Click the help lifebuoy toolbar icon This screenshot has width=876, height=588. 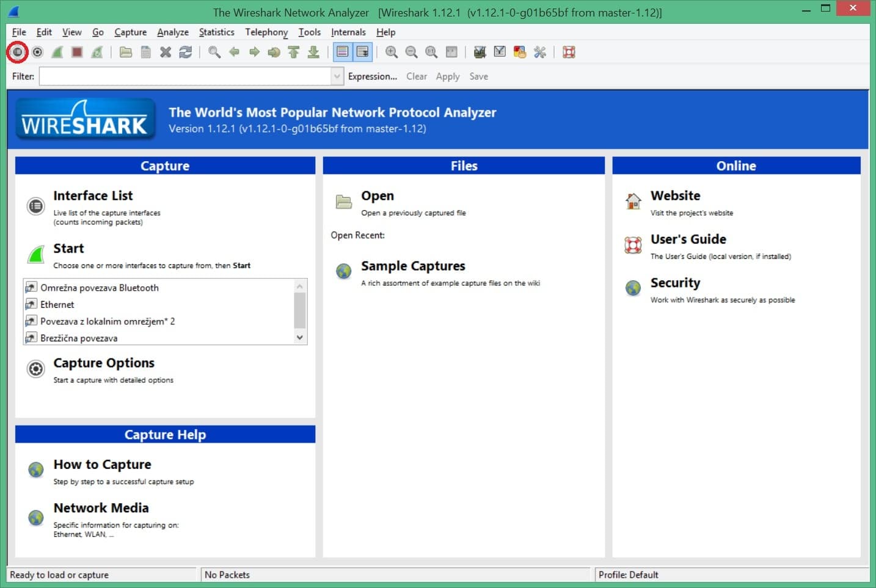[x=569, y=53]
